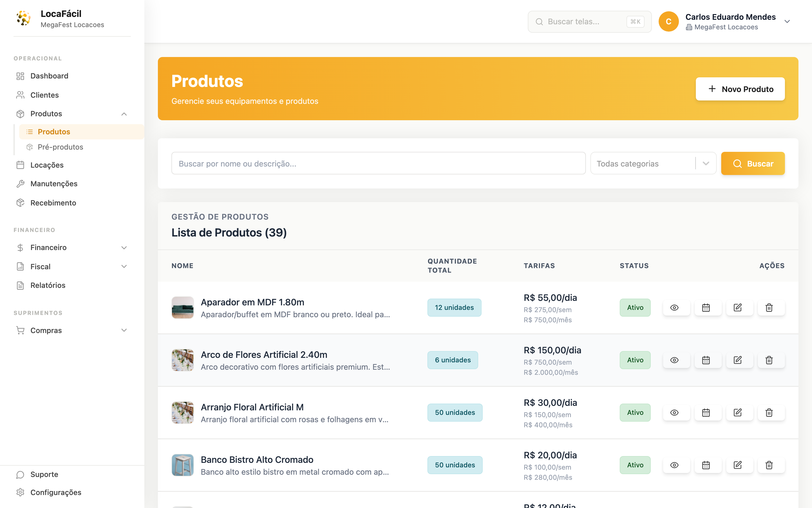
Task: Click the 12 unidades quantity badge
Action: coord(454,307)
